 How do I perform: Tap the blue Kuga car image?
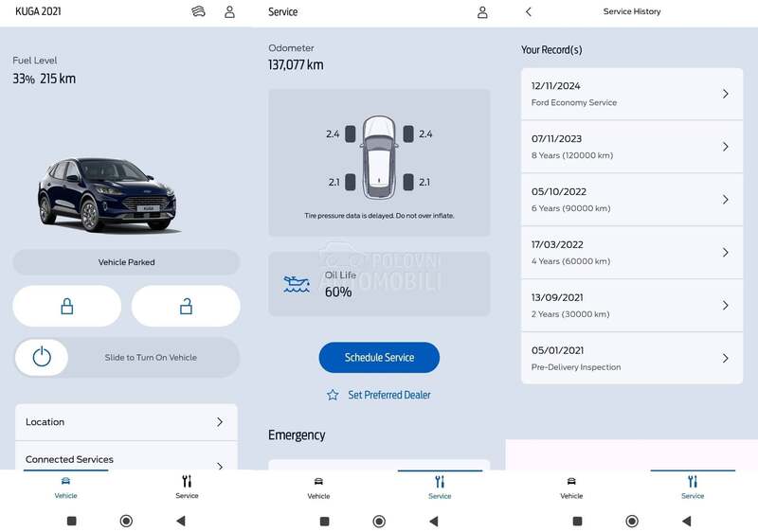pos(107,195)
